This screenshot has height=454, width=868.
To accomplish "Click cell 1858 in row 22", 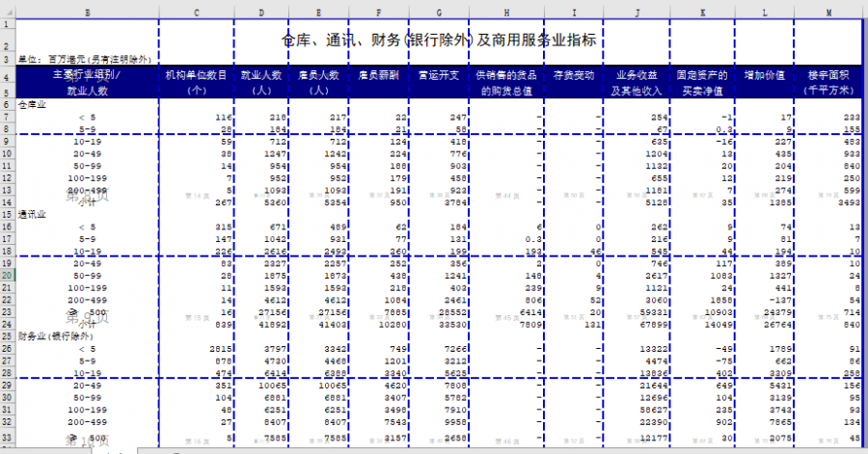I will click(721, 300).
